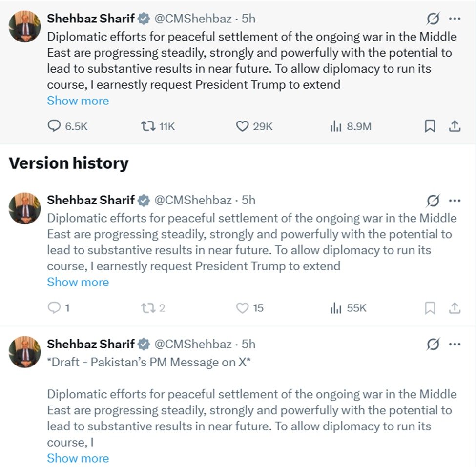View analytics for the 8.9M views post

coord(336,126)
